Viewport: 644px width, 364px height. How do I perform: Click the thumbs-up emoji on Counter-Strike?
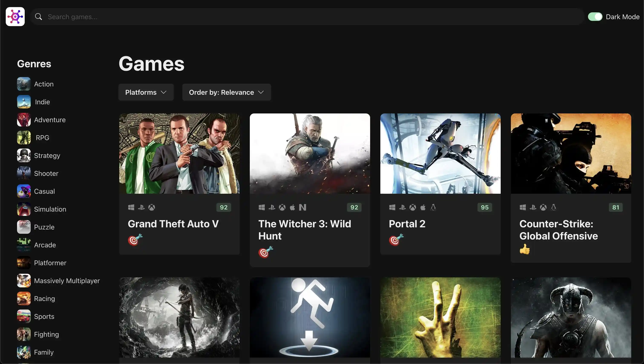pos(525,249)
